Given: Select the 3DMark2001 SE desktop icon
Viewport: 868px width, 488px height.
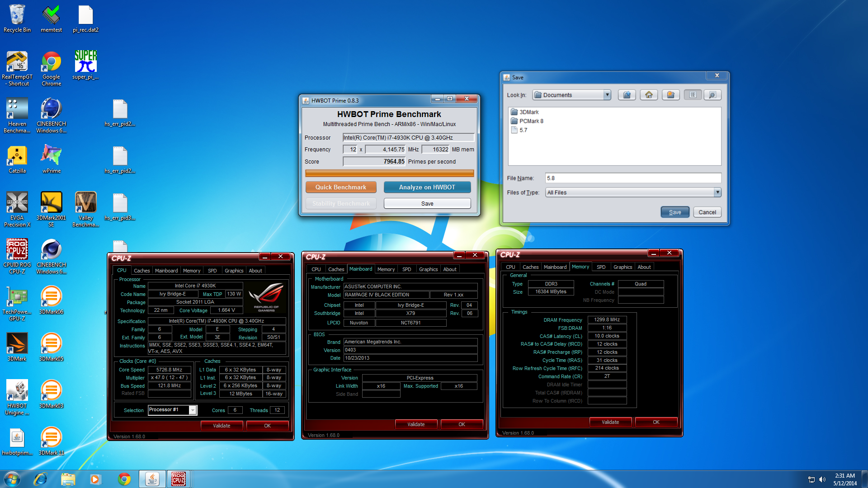Looking at the screenshot, I should pyautogui.click(x=51, y=210).
